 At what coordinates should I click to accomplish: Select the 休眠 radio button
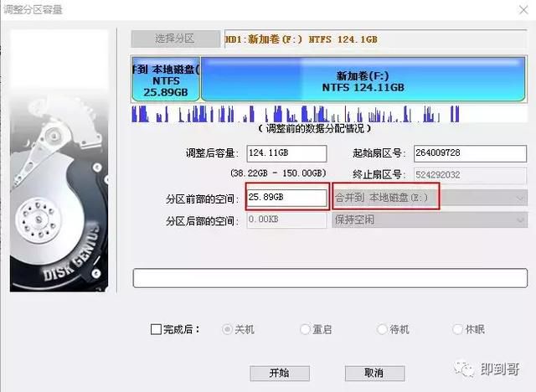[x=457, y=329]
